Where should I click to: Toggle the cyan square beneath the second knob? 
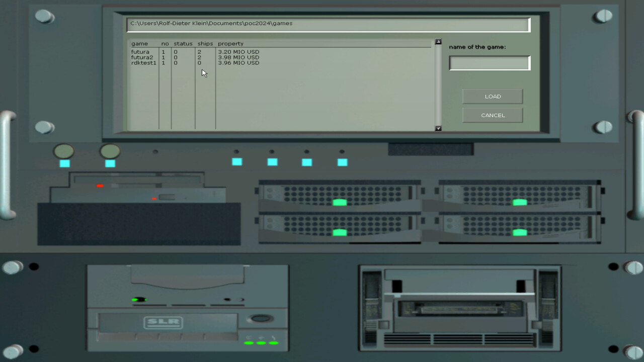pyautogui.click(x=109, y=163)
